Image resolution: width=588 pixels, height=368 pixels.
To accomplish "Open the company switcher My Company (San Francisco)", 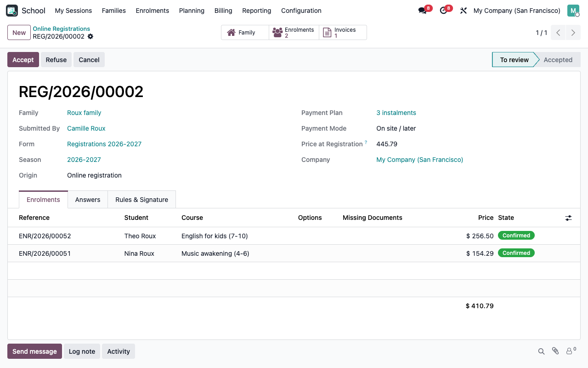I will 517,11.
